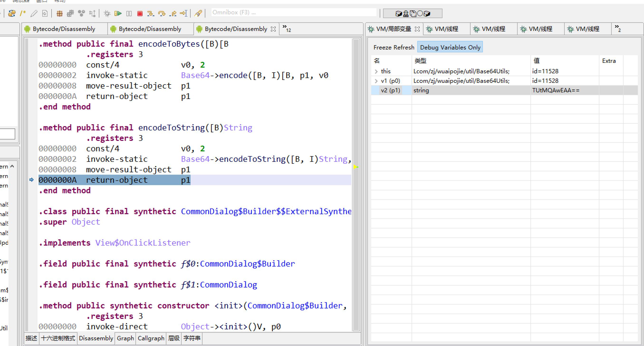The image size is (644, 346).
Task: Click the Run to Line icon
Action: pos(183,13)
